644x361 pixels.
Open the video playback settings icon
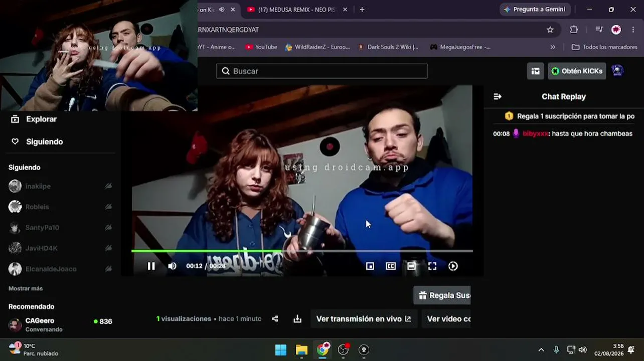453,266
